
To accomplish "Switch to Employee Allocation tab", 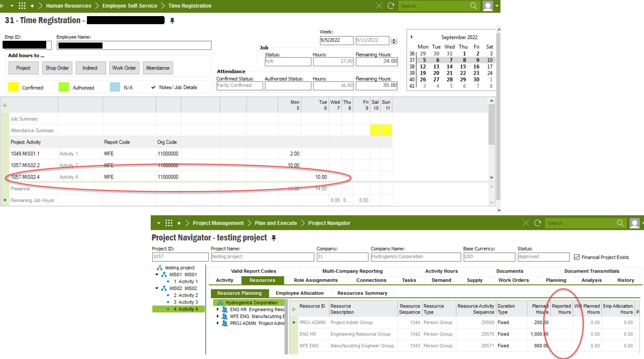I will 299,293.
